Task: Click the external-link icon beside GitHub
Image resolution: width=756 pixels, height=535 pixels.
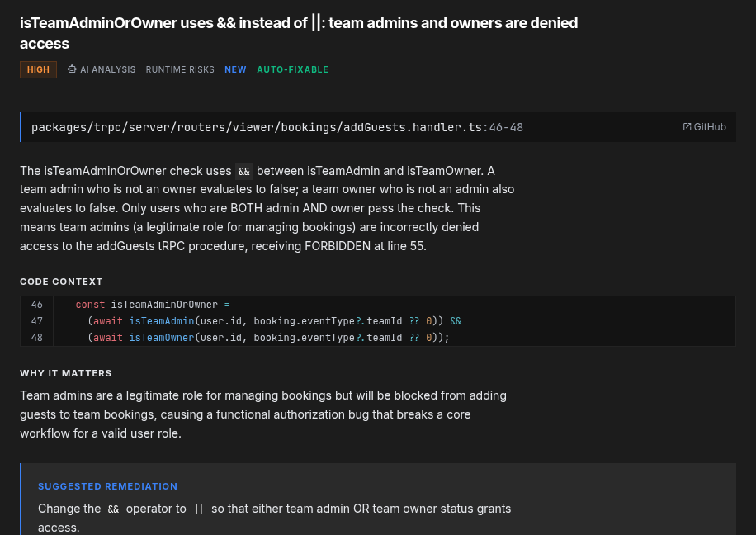Action: coord(687,127)
